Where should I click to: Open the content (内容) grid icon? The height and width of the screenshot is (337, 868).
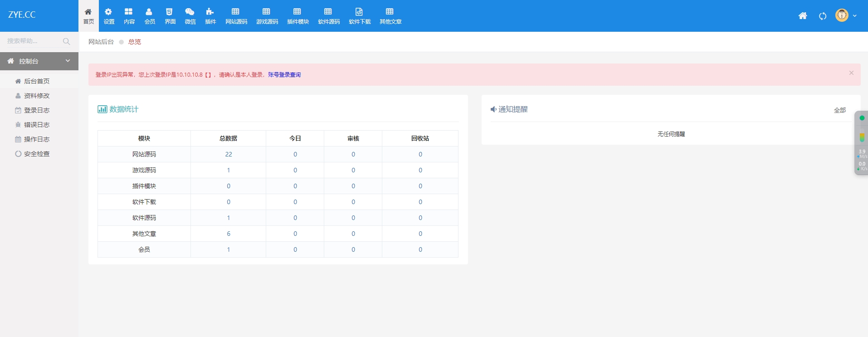point(129,12)
